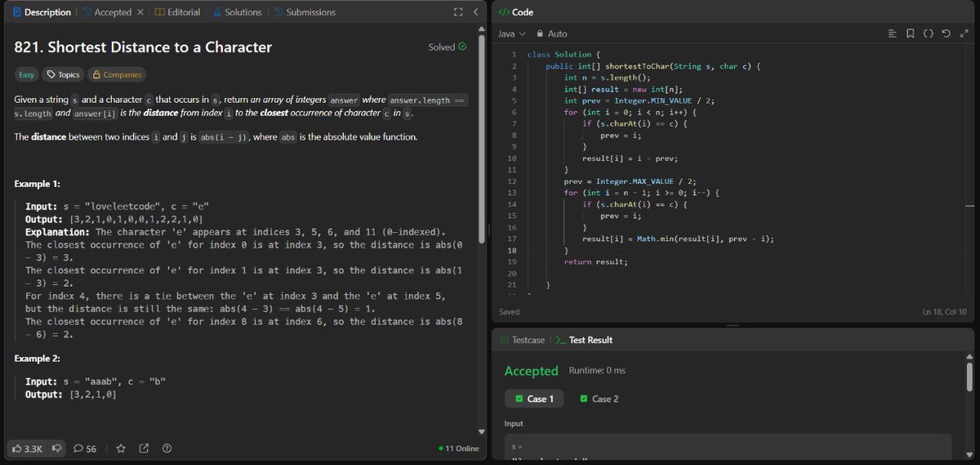
Task: Click the scroll-down arrow under the description
Action: pos(482,430)
